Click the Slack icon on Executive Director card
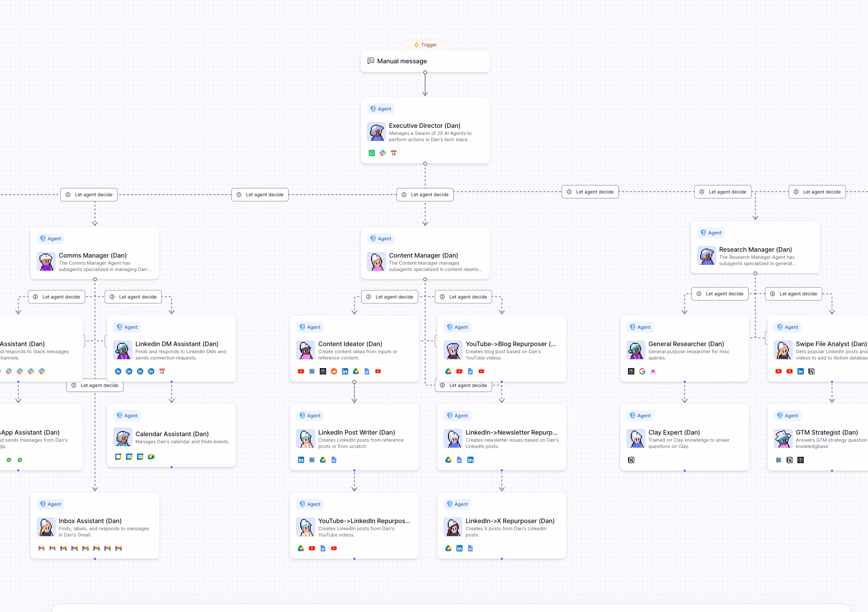The height and width of the screenshot is (612, 868). click(383, 153)
